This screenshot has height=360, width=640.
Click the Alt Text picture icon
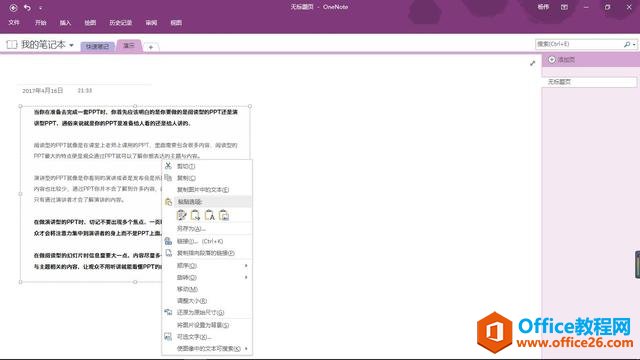tap(168, 337)
